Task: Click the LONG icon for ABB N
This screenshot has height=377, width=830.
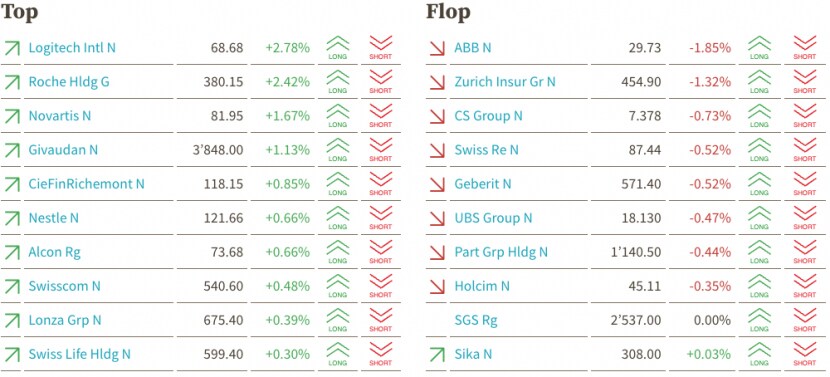Action: click(x=759, y=48)
